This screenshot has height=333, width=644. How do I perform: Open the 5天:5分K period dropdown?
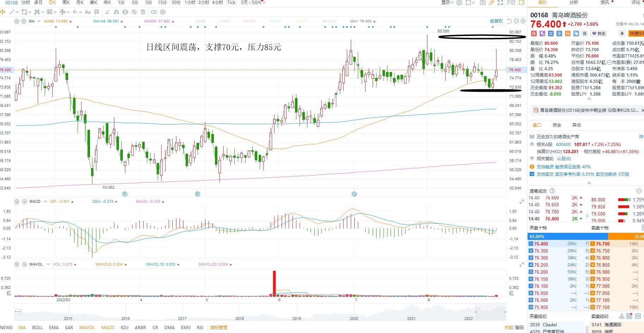coord(253,2)
